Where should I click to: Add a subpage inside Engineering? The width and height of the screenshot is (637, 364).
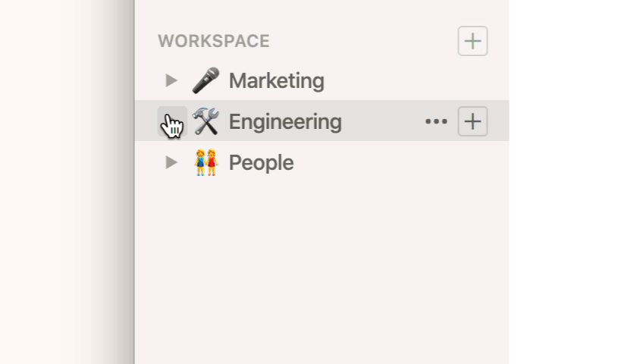pyautogui.click(x=472, y=121)
